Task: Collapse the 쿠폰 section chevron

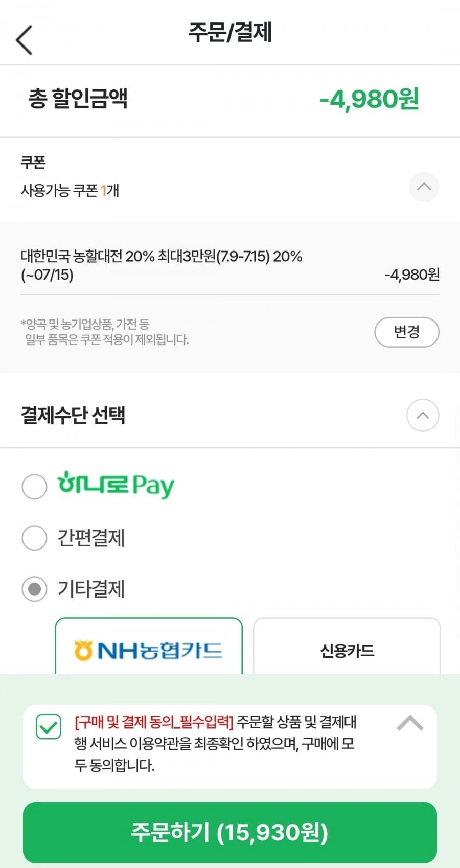Action: click(x=424, y=187)
